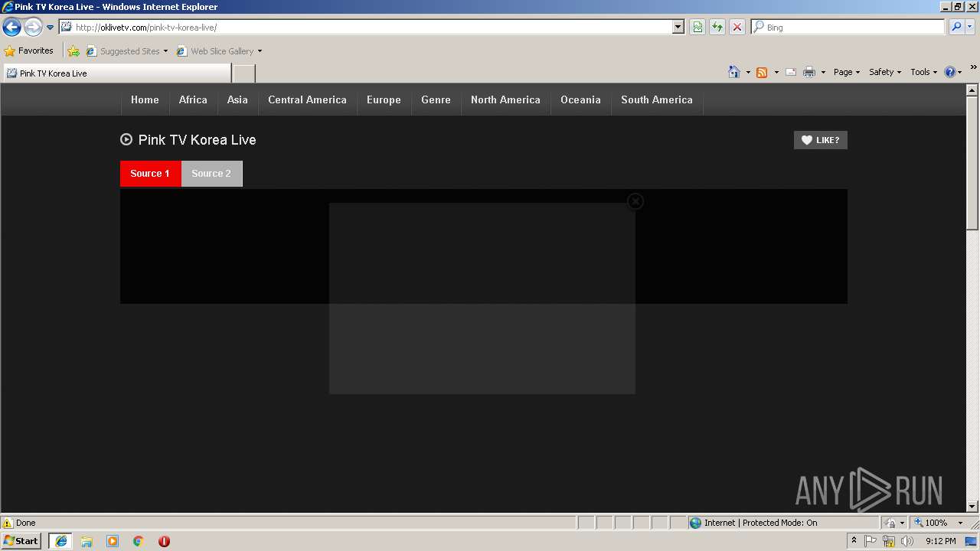The width and height of the screenshot is (980, 551).
Task: Click Internet Explorer taskbar icon
Action: coord(60,541)
